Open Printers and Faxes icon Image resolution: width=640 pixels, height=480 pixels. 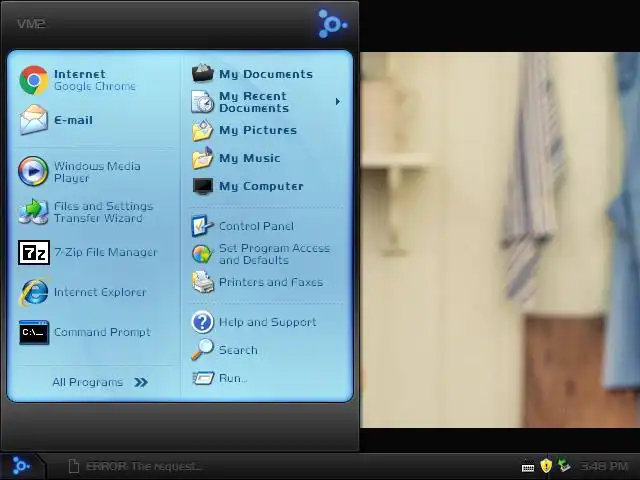[202, 282]
